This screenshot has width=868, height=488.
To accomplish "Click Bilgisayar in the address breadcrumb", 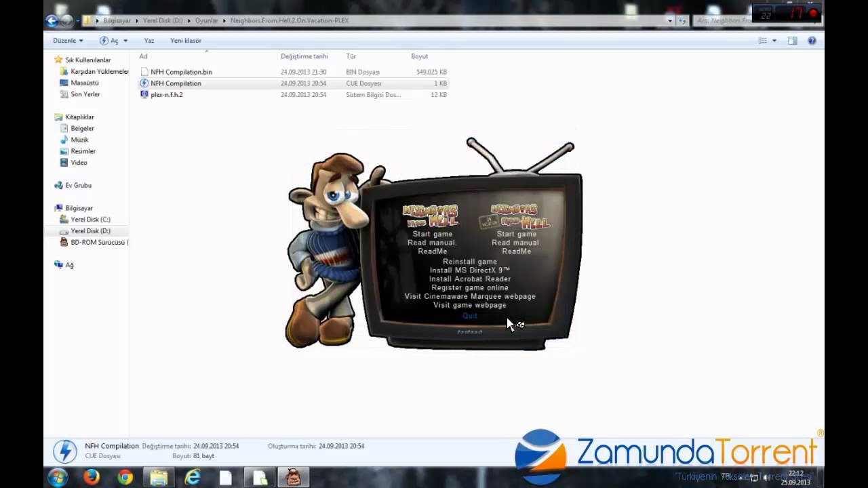I will (x=117, y=20).
